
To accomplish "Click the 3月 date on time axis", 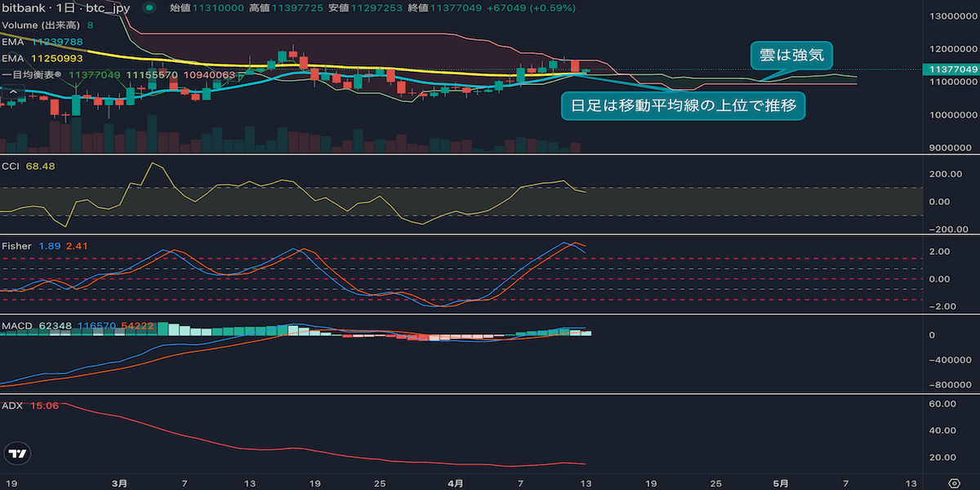I will pyautogui.click(x=119, y=483).
